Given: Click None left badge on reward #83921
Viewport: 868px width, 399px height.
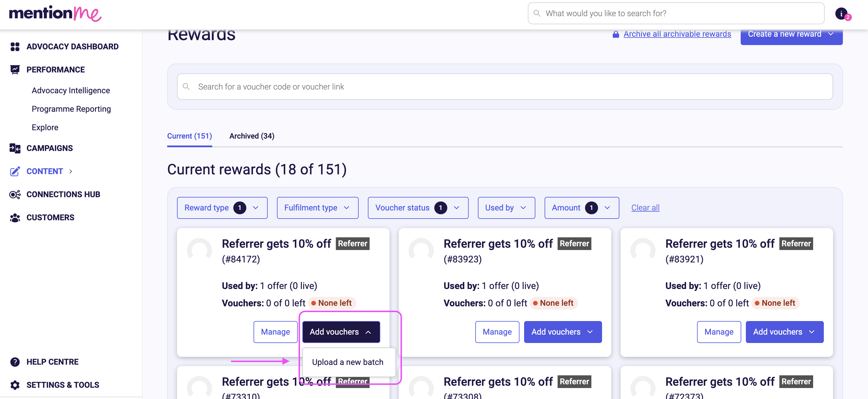Looking at the screenshot, I should (x=775, y=303).
